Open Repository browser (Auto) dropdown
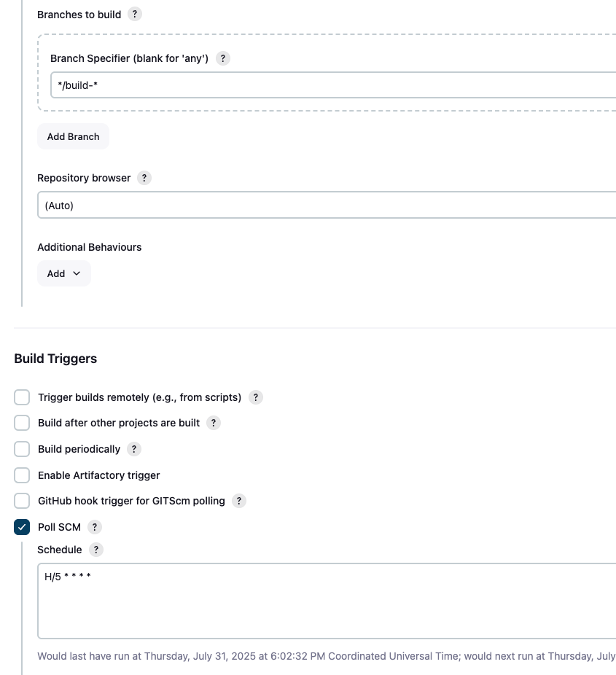The image size is (616, 675). click(327, 206)
